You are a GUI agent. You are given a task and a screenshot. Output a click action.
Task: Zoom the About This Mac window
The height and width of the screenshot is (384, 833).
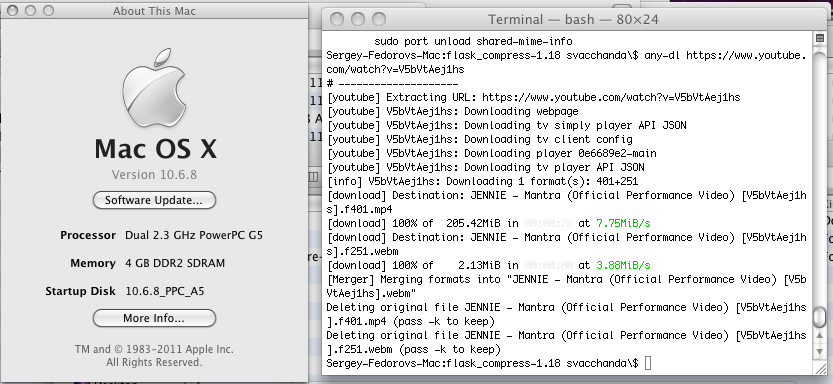click(48, 11)
